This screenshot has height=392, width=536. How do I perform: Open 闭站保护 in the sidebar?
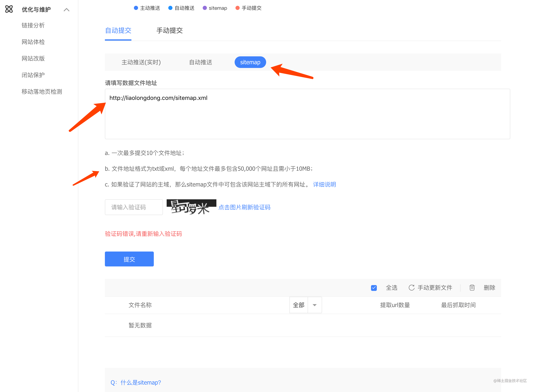pyautogui.click(x=33, y=75)
